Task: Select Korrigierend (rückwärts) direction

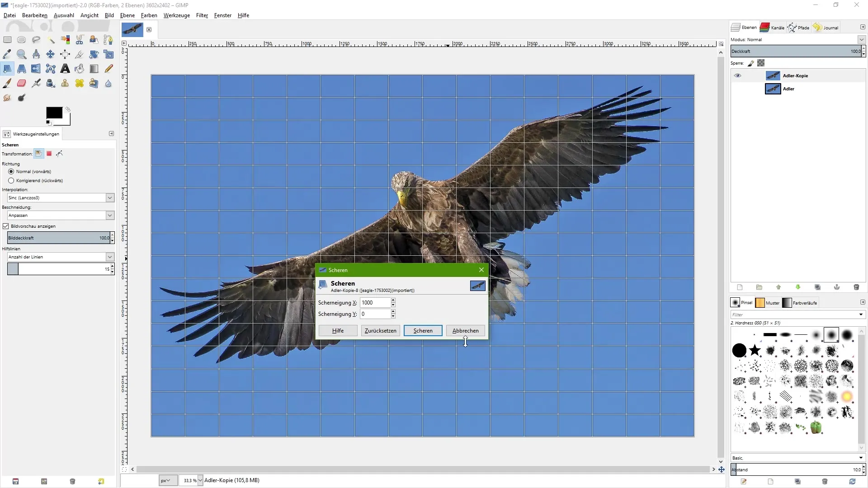Action: pos(11,181)
